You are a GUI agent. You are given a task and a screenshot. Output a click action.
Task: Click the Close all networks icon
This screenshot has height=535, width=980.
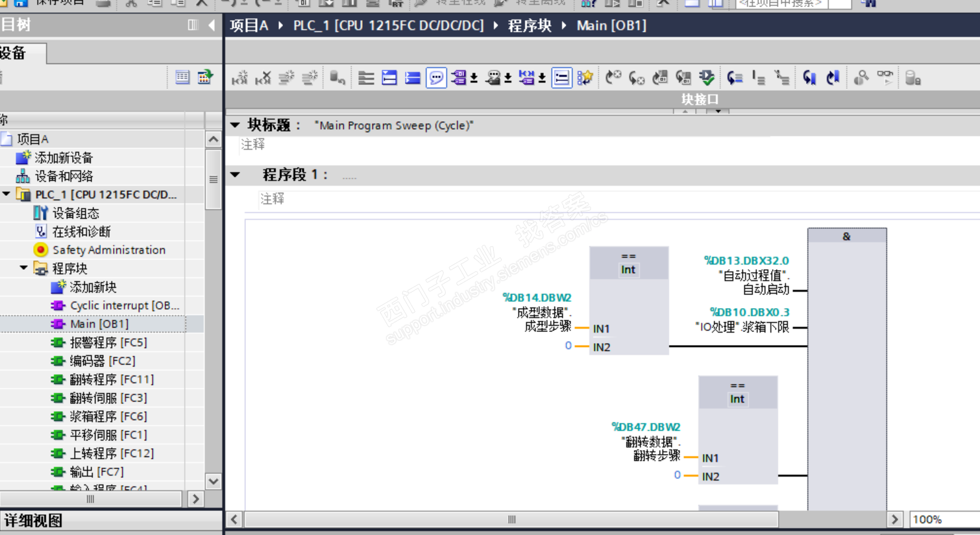413,78
